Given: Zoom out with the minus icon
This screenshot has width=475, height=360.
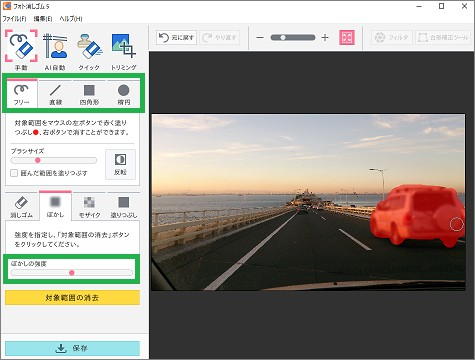Looking at the screenshot, I should pos(260,37).
